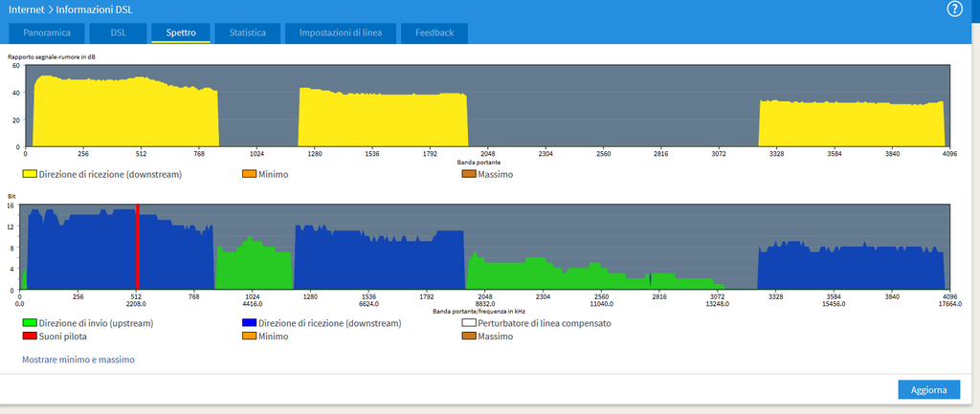The image size is (980, 414).
Task: Click the Aggiorna button
Action: (x=928, y=390)
